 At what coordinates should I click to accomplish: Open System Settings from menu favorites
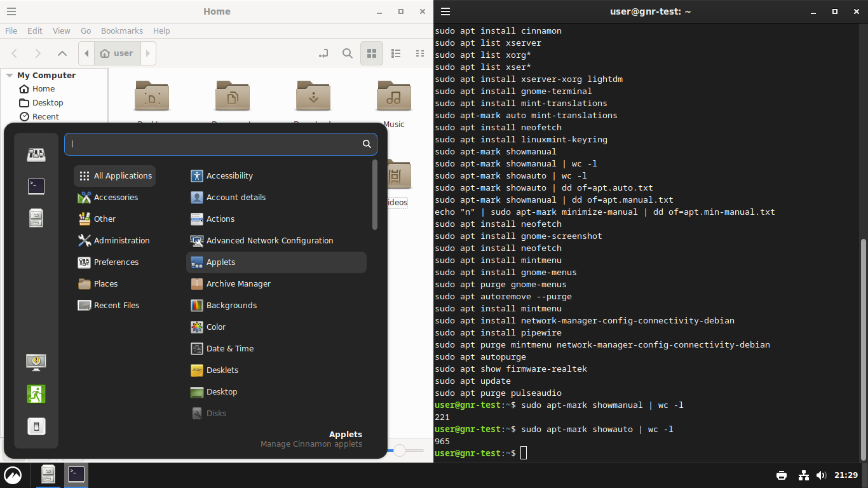tap(36, 154)
